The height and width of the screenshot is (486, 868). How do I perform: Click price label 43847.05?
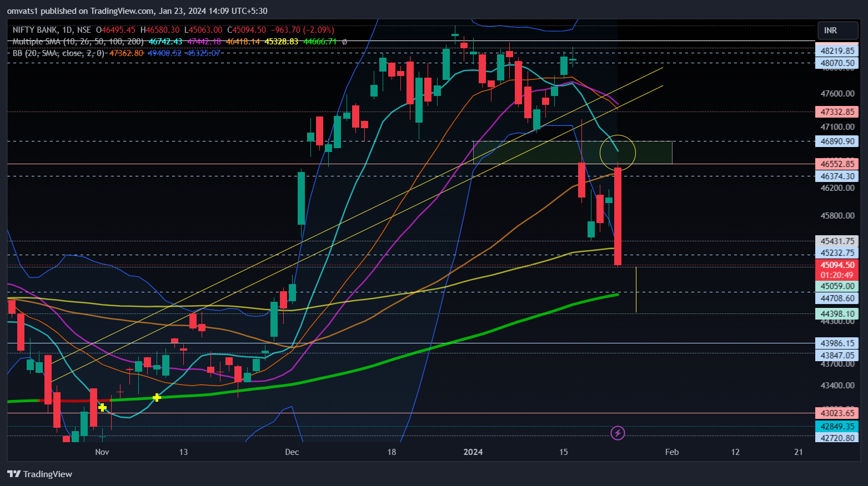(837, 355)
